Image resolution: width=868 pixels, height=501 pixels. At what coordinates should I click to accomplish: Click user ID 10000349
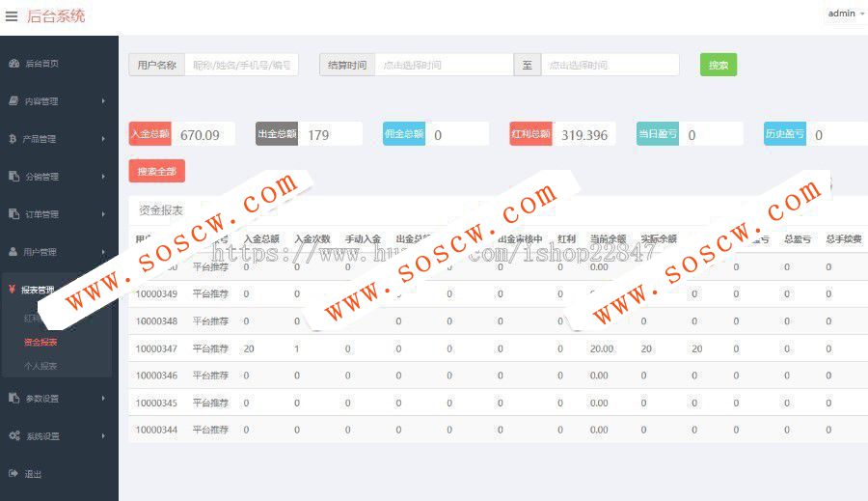(x=156, y=293)
